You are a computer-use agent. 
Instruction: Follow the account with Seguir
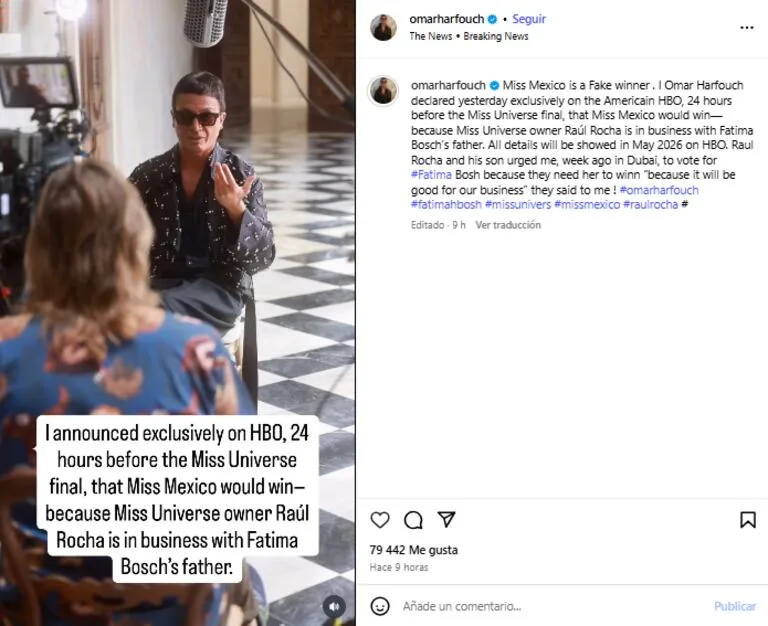pos(529,19)
